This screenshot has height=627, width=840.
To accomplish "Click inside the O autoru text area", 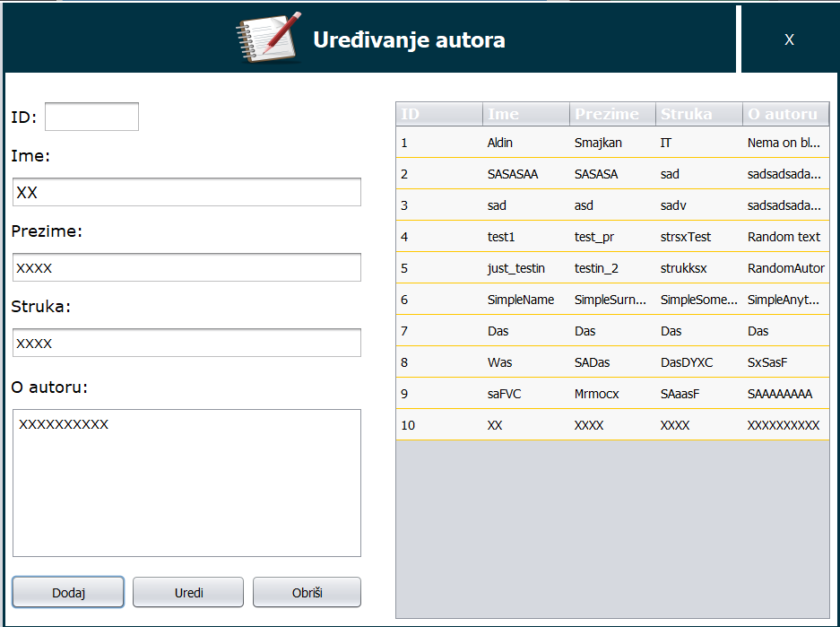I will (x=186, y=483).
